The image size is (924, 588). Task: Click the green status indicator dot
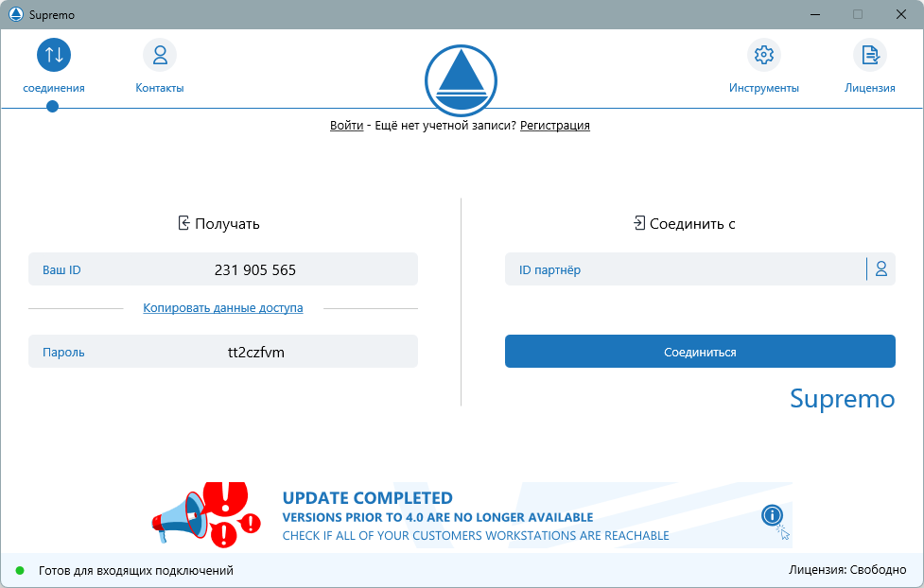click(x=20, y=570)
